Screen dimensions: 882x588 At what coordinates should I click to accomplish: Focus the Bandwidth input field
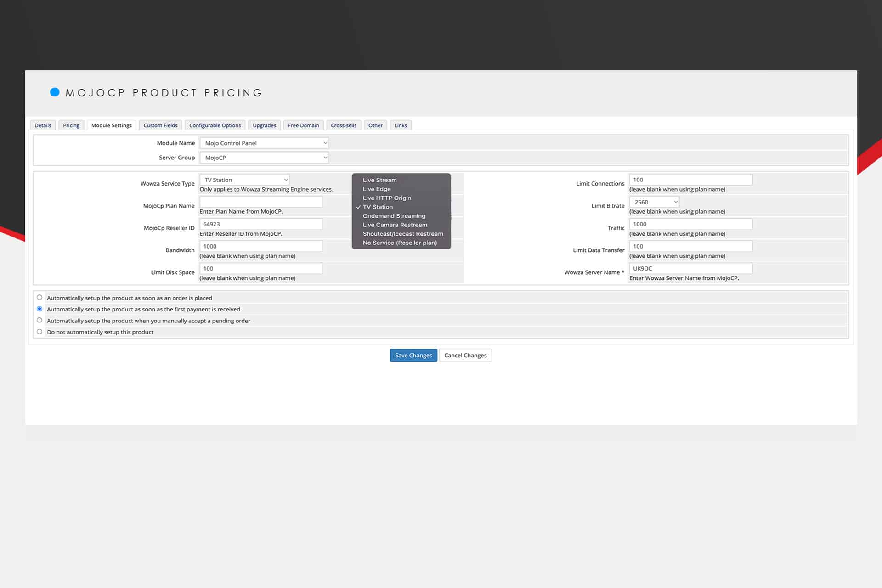(x=261, y=246)
